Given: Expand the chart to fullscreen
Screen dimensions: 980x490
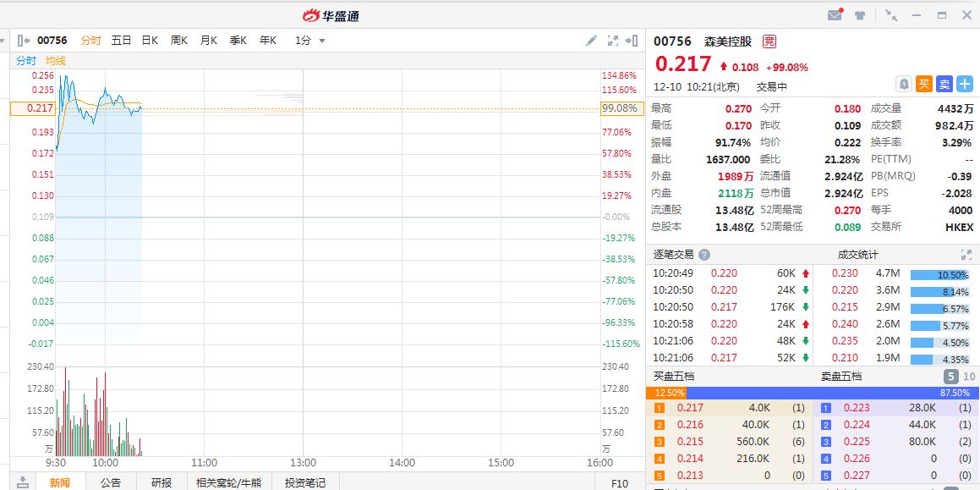Looking at the screenshot, I should tap(612, 41).
